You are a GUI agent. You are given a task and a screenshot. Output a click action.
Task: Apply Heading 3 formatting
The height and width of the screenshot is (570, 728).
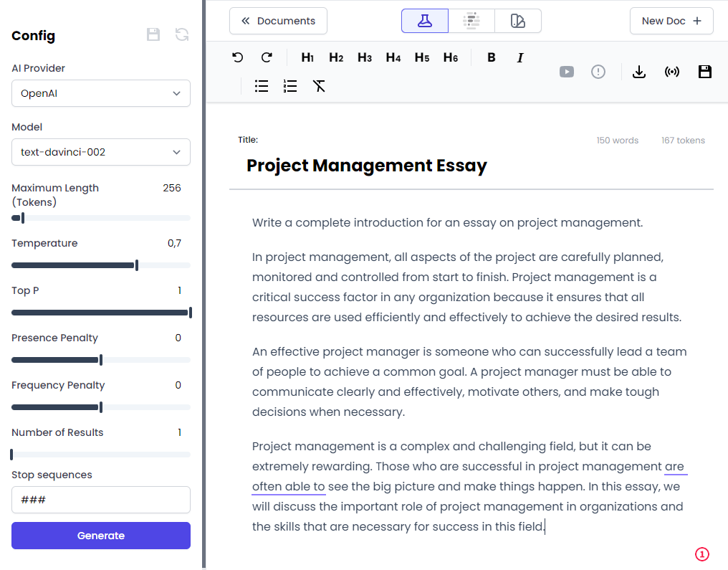[365, 57]
